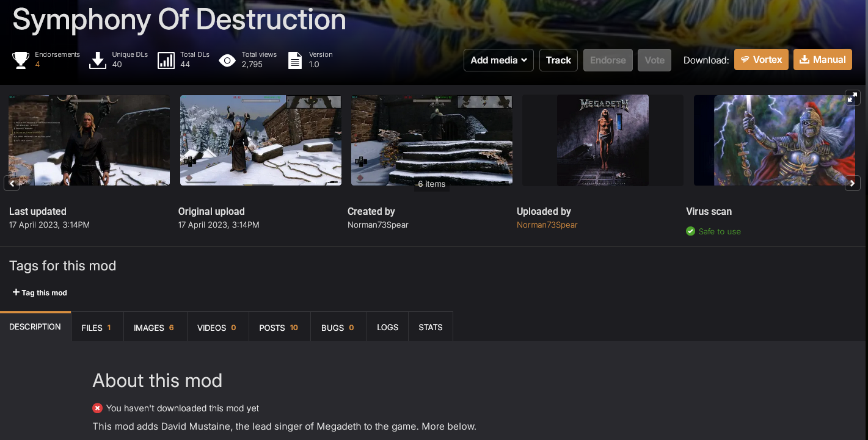
Task: Click the endorsements trophy icon
Action: coord(21,60)
